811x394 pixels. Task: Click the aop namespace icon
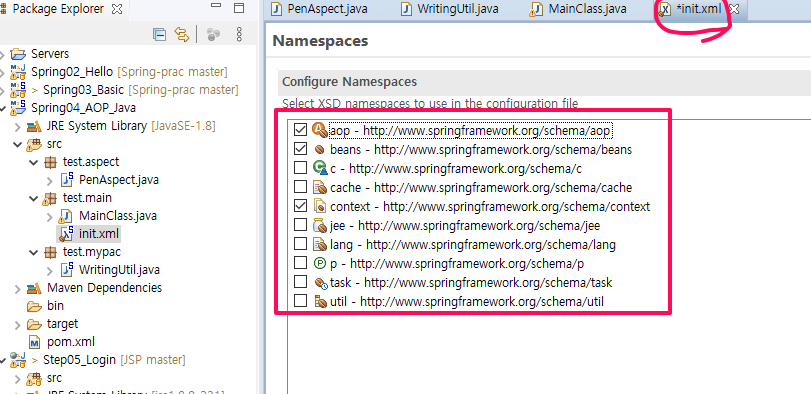pos(320,130)
